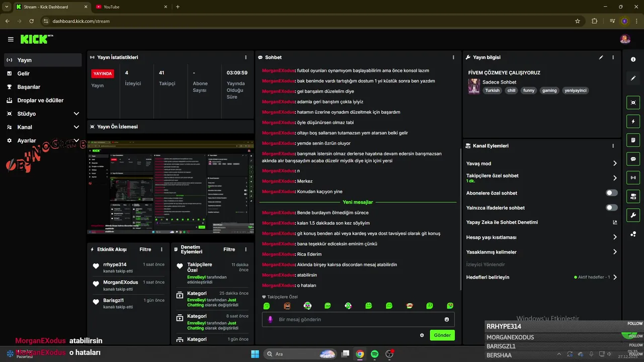Open Yavaş mod settings arrow
Image resolution: width=644 pixels, height=362 pixels.
(x=615, y=163)
